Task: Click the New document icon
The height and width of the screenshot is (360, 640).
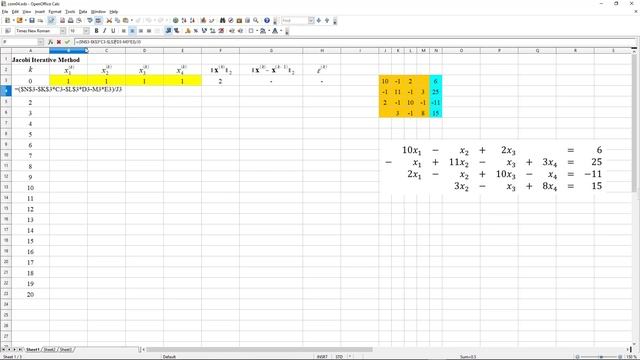Action: tap(7, 20)
